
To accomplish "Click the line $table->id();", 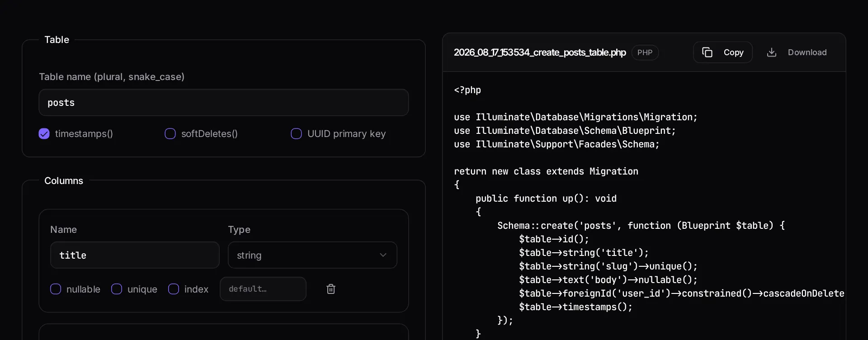I will (x=554, y=239).
